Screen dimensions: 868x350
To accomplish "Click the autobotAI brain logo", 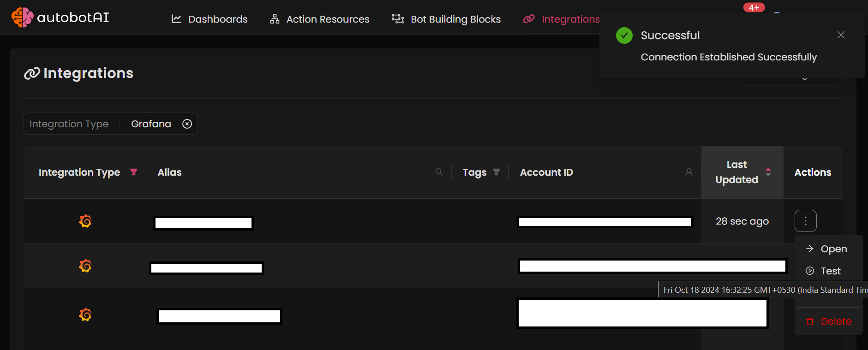I will point(22,18).
